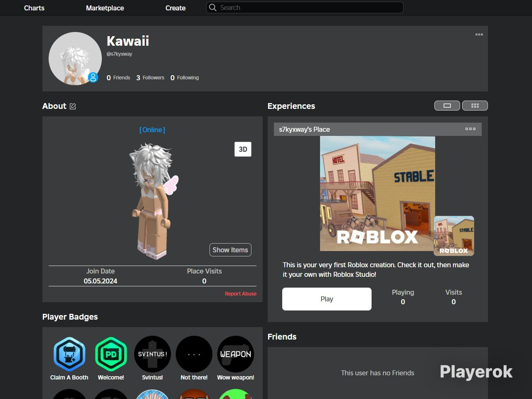Click the Join Date label
Image resolution: width=532 pixels, height=399 pixels.
(101, 271)
